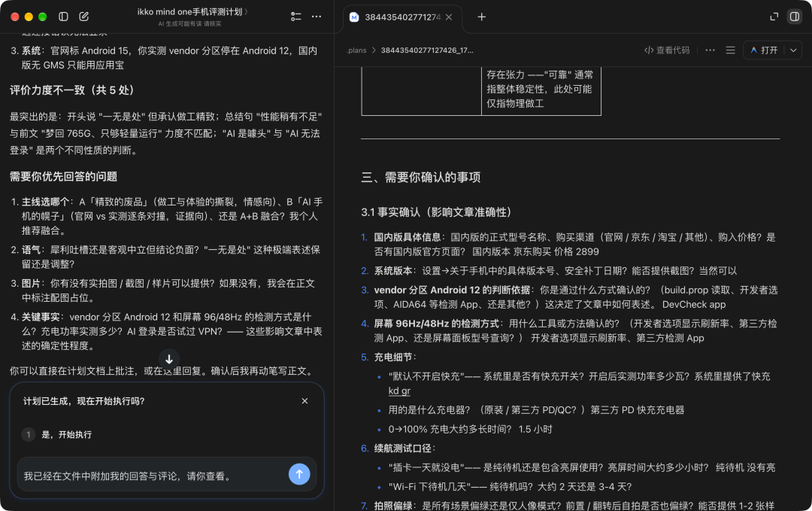Click the .plans breadcrumb folder

click(x=356, y=50)
